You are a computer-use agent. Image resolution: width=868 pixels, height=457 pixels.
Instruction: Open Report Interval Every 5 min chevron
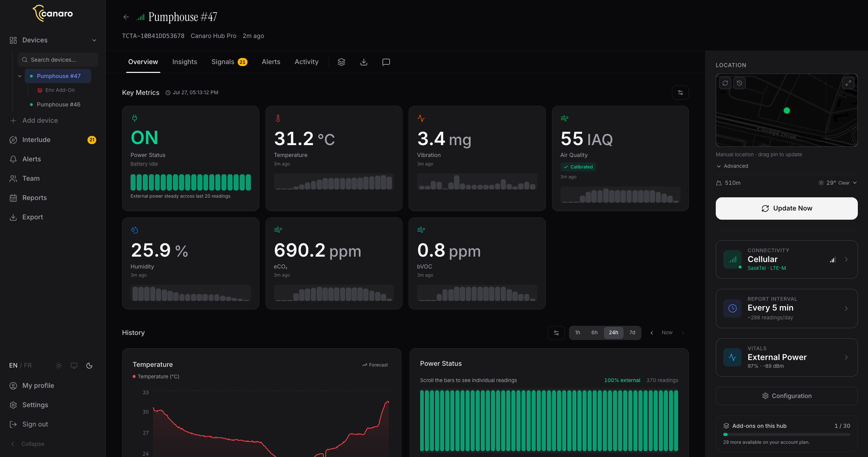coord(846,309)
